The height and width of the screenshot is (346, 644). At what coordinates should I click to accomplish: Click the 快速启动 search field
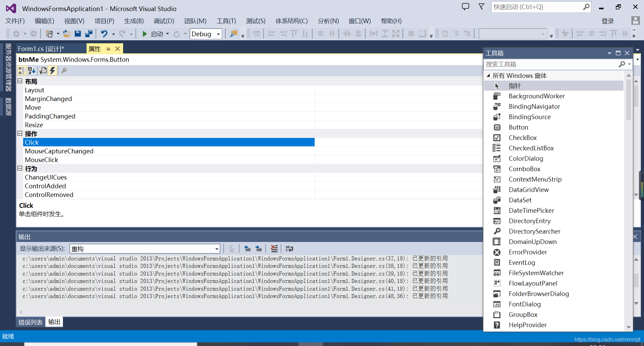pos(541,7)
